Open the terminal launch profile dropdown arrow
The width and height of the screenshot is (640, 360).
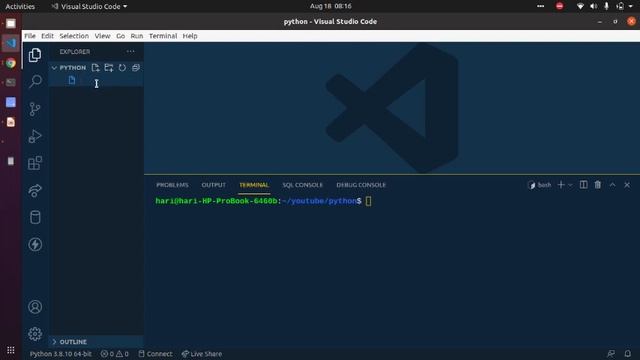(570, 185)
